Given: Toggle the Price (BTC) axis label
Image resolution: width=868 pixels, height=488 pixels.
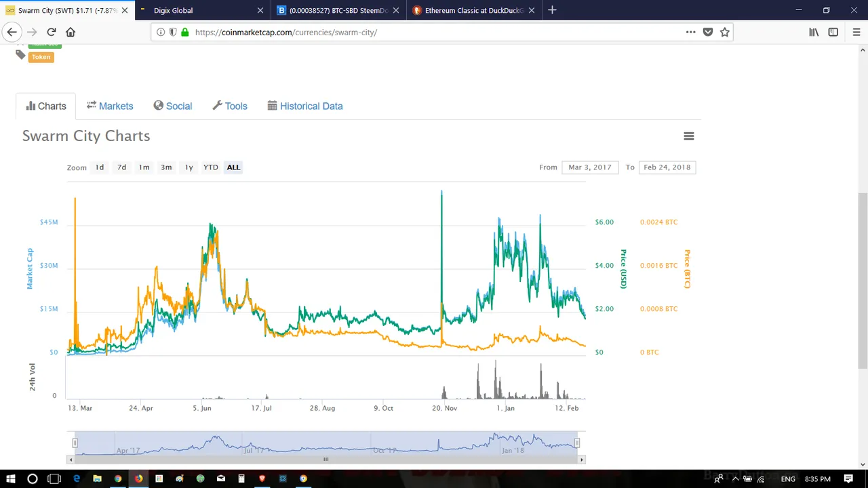Looking at the screenshot, I should 687,269.
